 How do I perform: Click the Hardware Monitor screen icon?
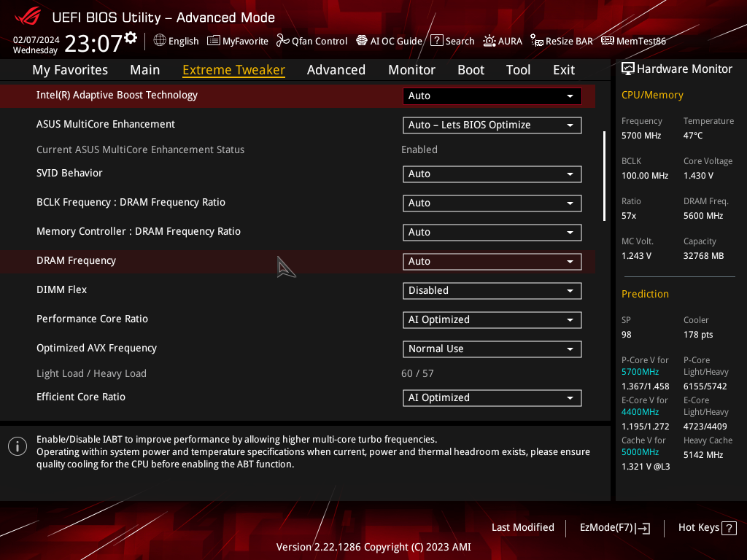[x=628, y=69]
